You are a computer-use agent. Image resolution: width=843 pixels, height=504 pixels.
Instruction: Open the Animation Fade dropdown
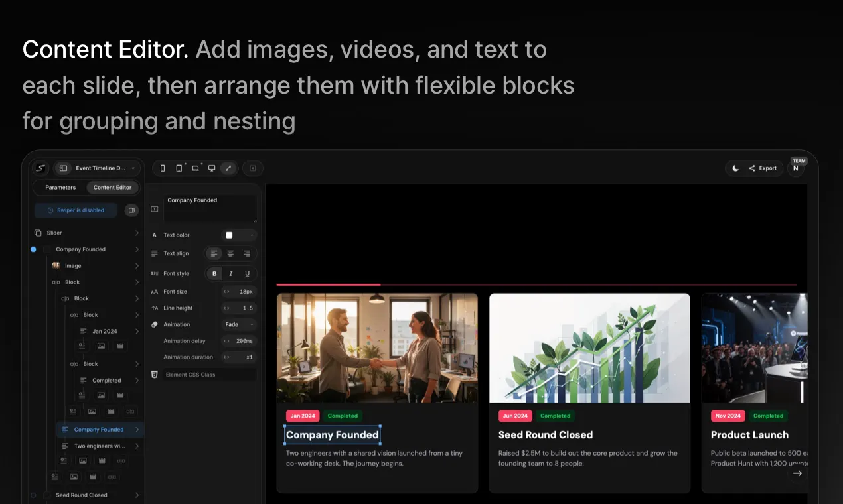(x=239, y=324)
